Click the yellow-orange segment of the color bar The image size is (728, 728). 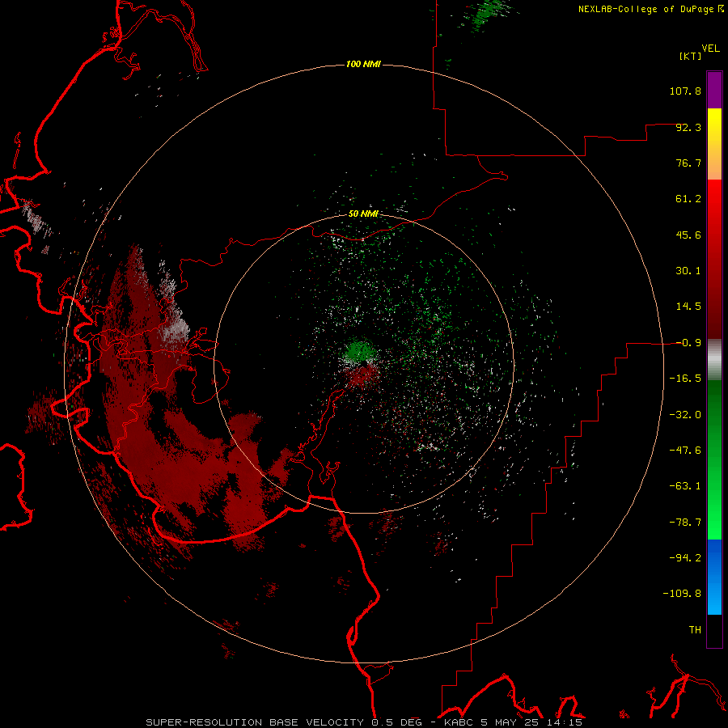click(714, 144)
